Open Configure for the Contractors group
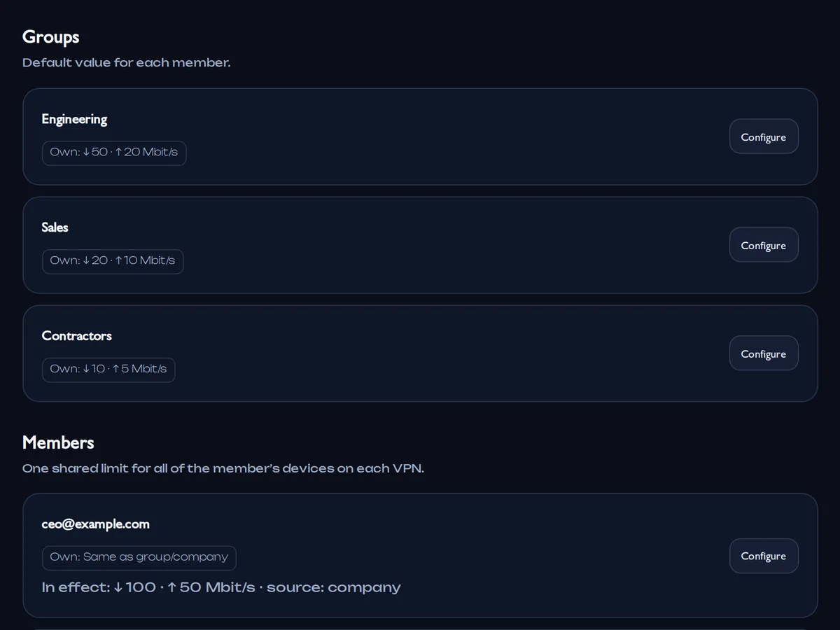This screenshot has width=840, height=630. (x=764, y=353)
